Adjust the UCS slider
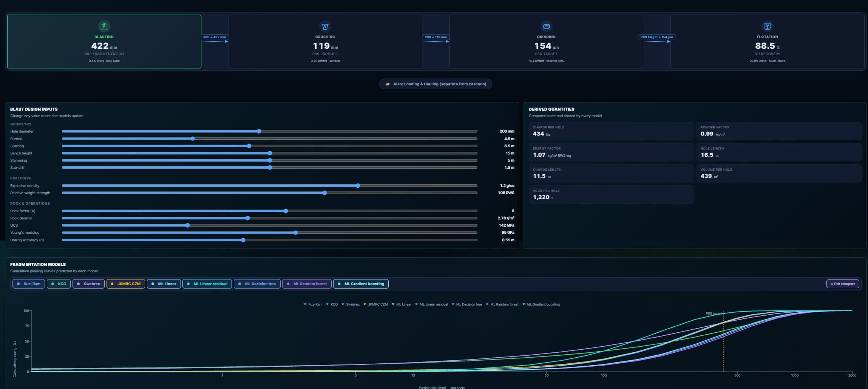The height and width of the screenshot is (389, 868). pos(270,225)
